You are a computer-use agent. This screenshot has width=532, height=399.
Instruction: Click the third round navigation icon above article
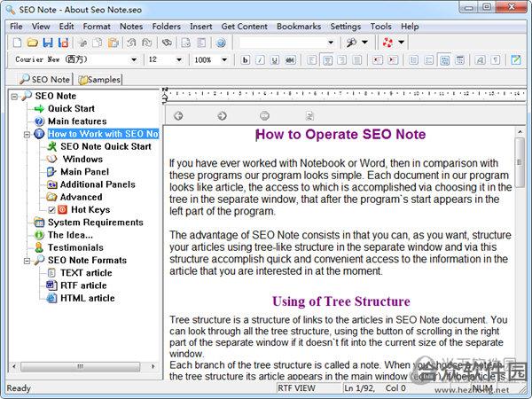[x=264, y=115]
